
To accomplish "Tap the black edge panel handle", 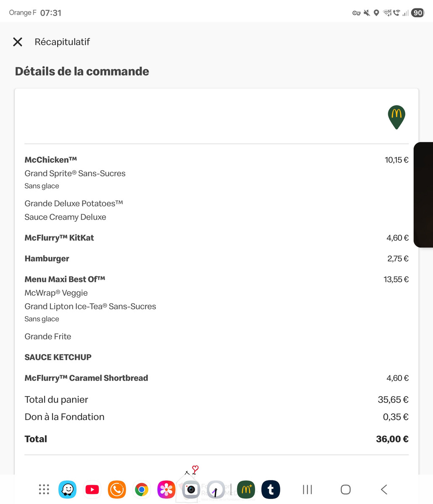I will pos(424,194).
